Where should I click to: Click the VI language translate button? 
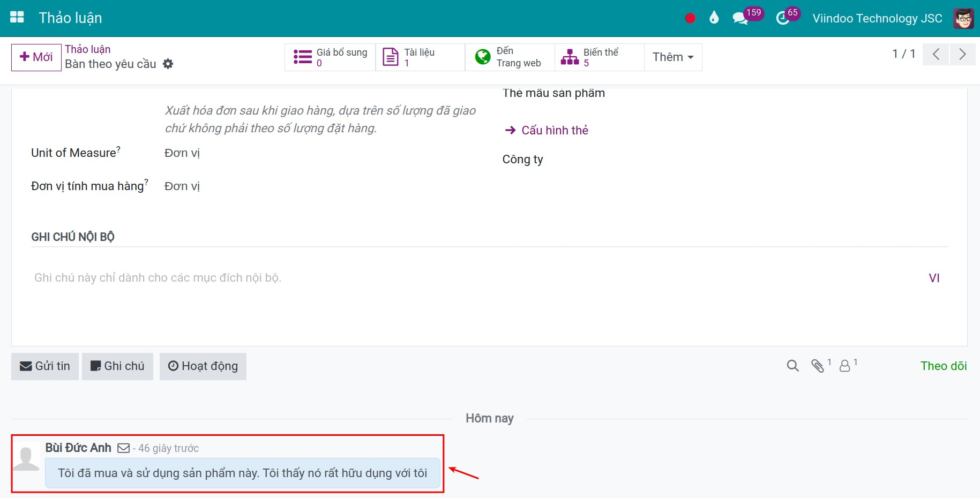coord(934,278)
